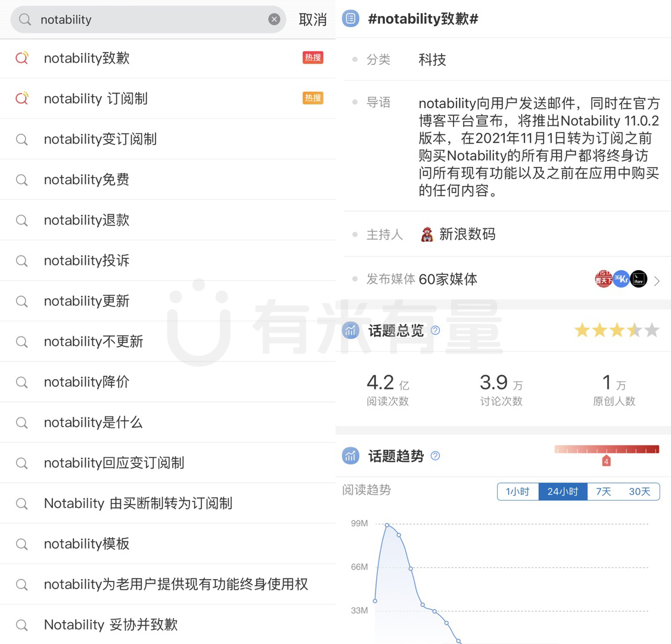Image resolution: width=671 pixels, height=644 pixels.
Task: Open the #notability致歉# topic title
Action: pos(423,19)
